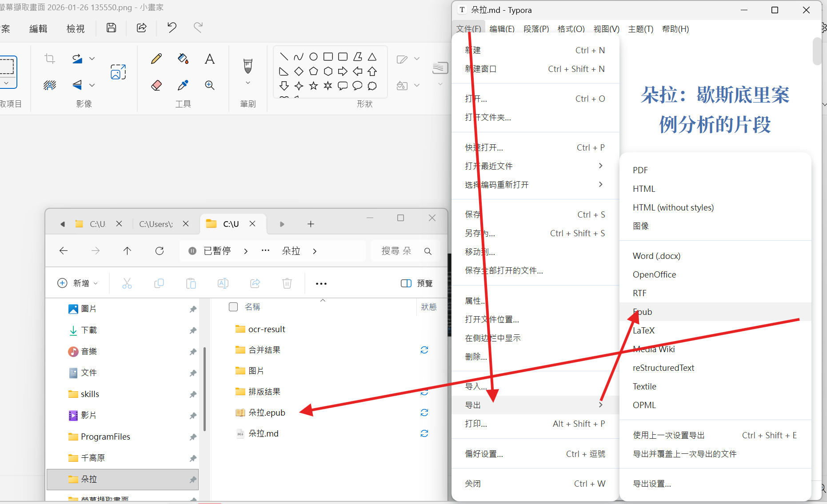This screenshot has height=504, width=827.
Task: Click the search magnifier in File Explorer
Action: click(x=428, y=251)
